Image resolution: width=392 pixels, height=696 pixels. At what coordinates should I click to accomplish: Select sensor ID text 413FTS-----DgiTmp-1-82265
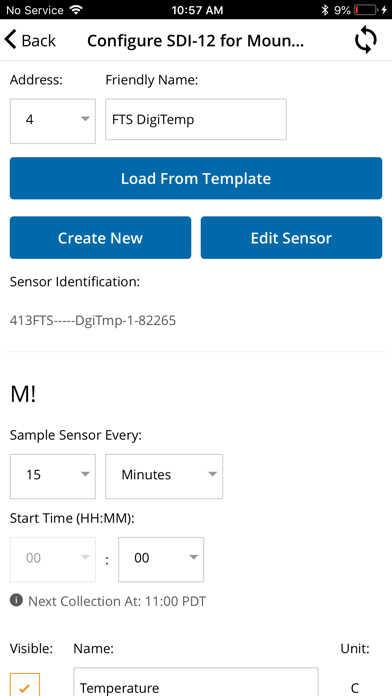pos(93,320)
